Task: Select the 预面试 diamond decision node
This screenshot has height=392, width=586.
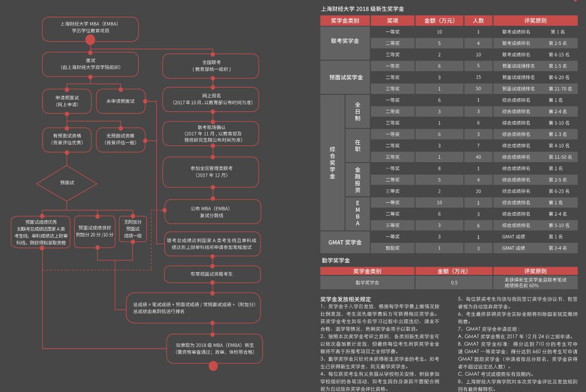Action: (x=67, y=183)
